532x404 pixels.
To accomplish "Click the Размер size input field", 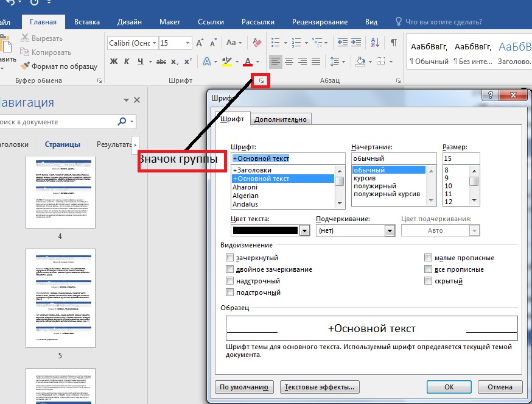I will coord(461,158).
